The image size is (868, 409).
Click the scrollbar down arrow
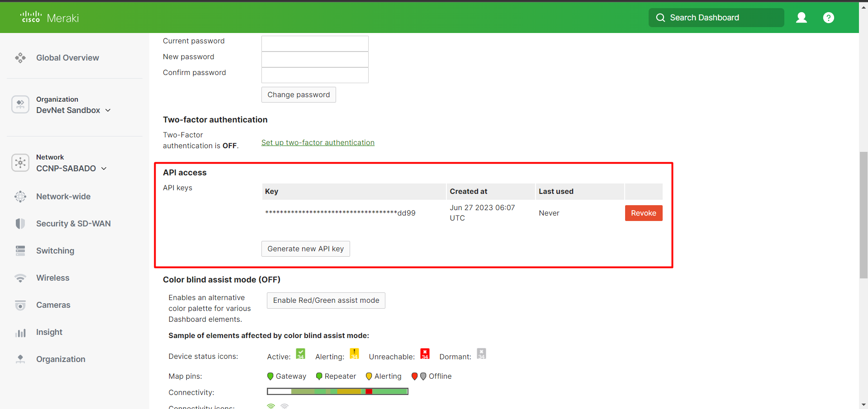[863, 405]
